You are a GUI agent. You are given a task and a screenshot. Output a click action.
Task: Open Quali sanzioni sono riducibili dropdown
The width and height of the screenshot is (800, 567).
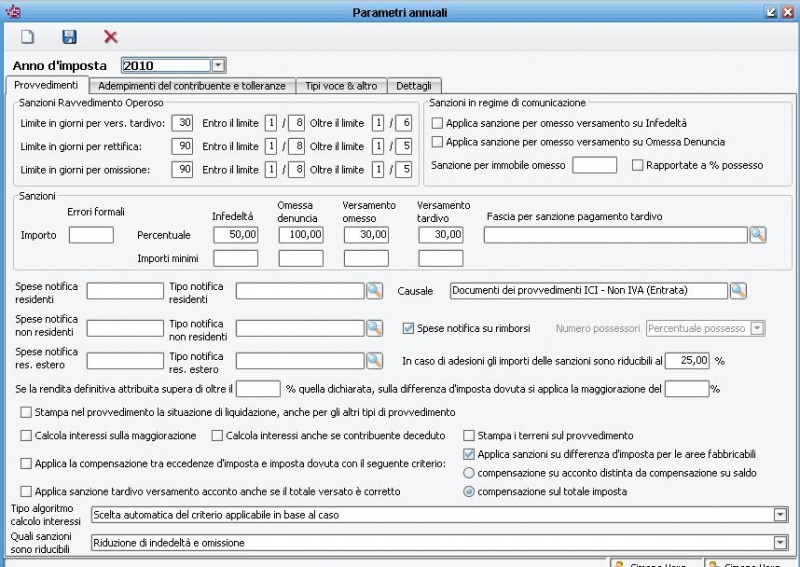tap(780, 543)
